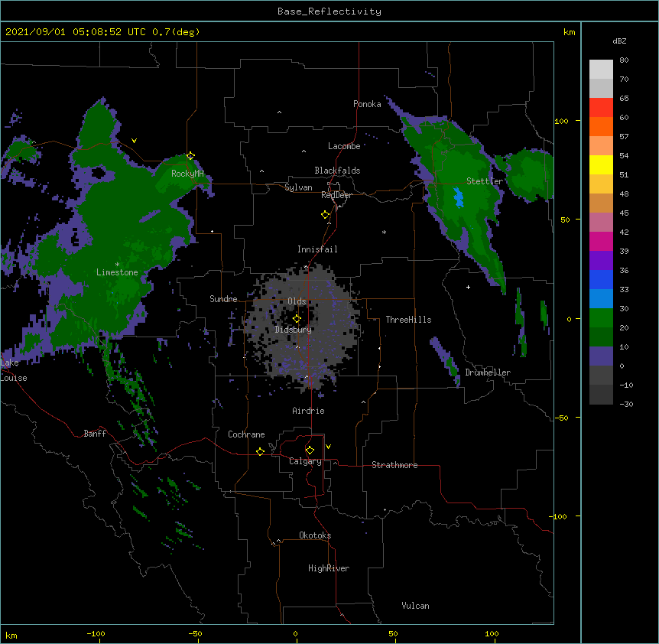The image size is (659, 644).
Task: Click the Sylvan label
Action: [298, 187]
